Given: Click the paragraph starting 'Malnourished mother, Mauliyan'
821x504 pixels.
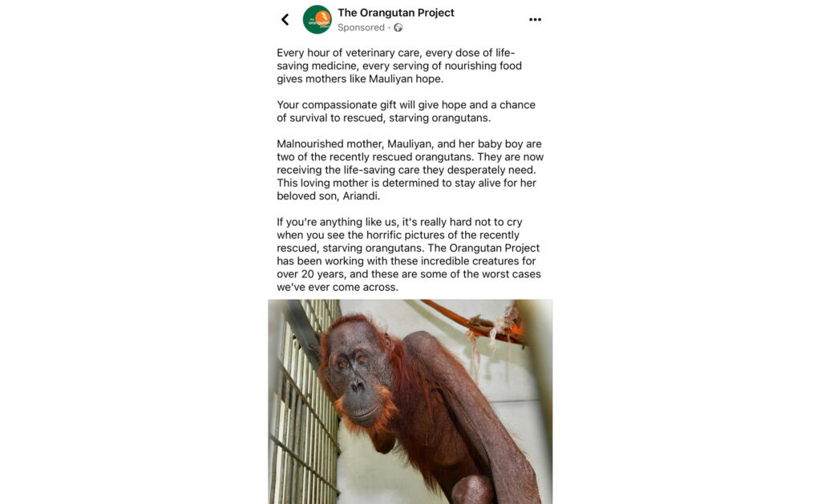Looking at the screenshot, I should [x=410, y=170].
